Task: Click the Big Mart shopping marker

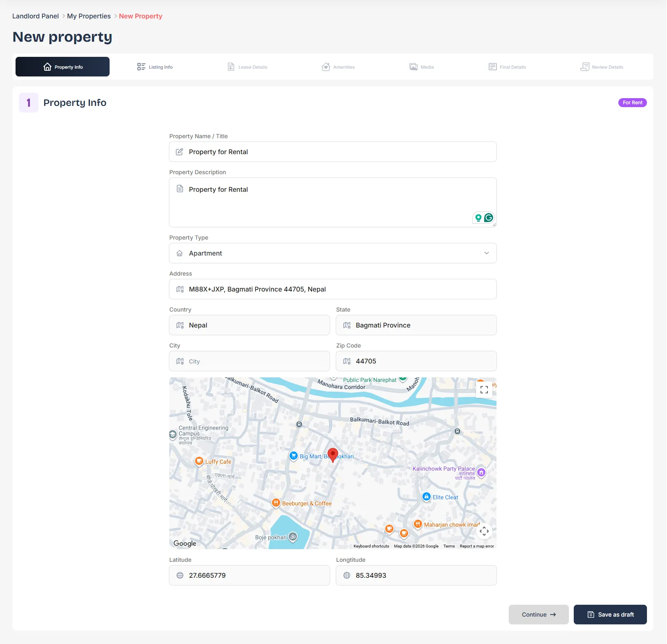Action: tap(293, 456)
